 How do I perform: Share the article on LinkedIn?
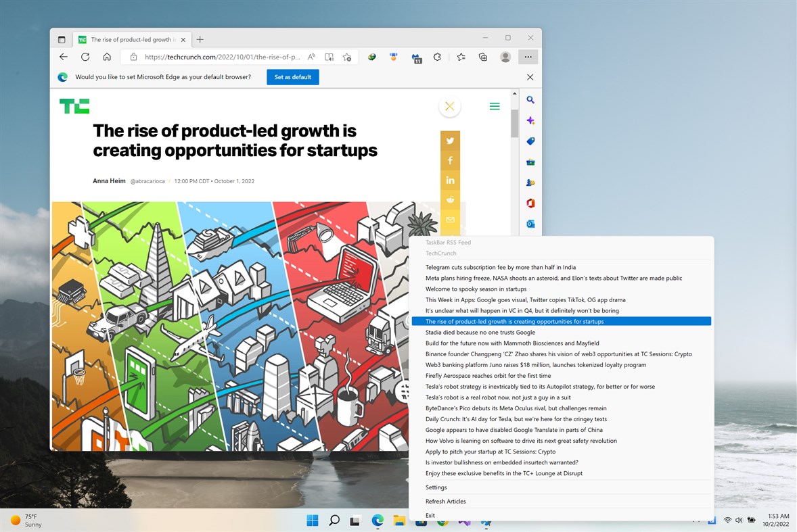[450, 180]
